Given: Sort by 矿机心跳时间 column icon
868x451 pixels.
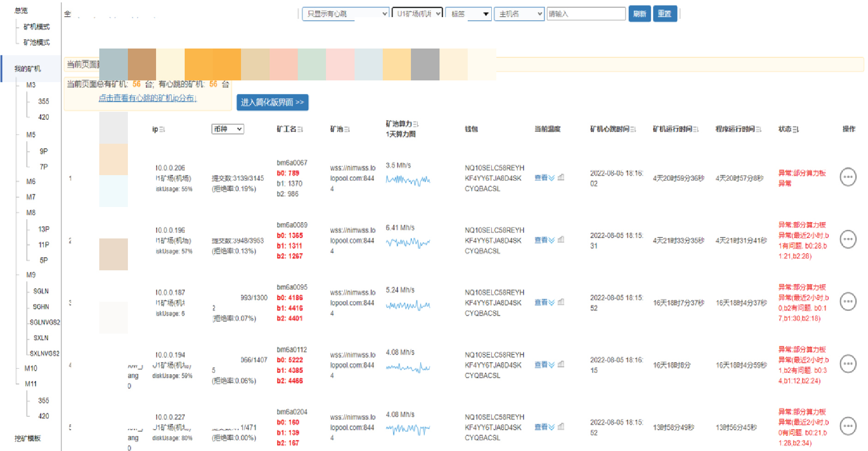Looking at the screenshot, I should click(633, 129).
